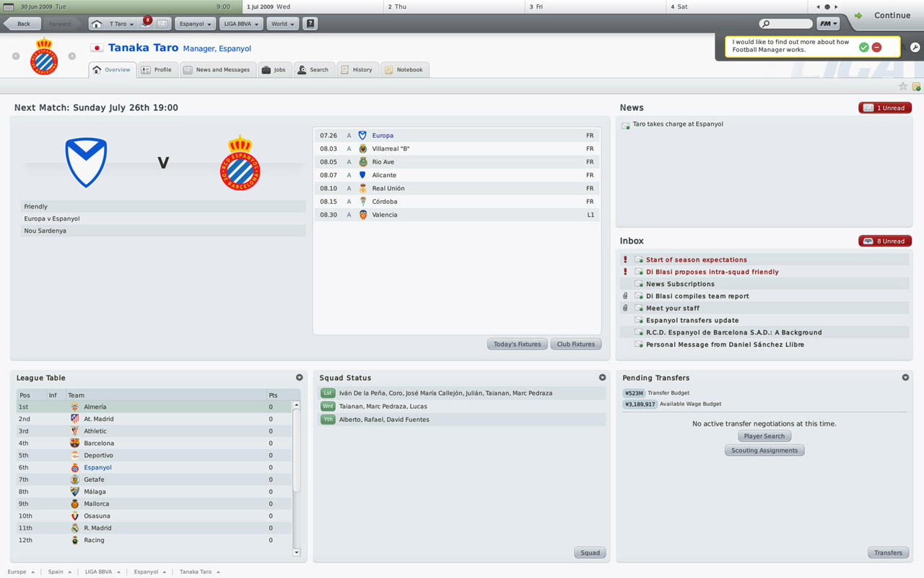Click the calendar icon beside 30 Jun 2009

tap(9, 7)
